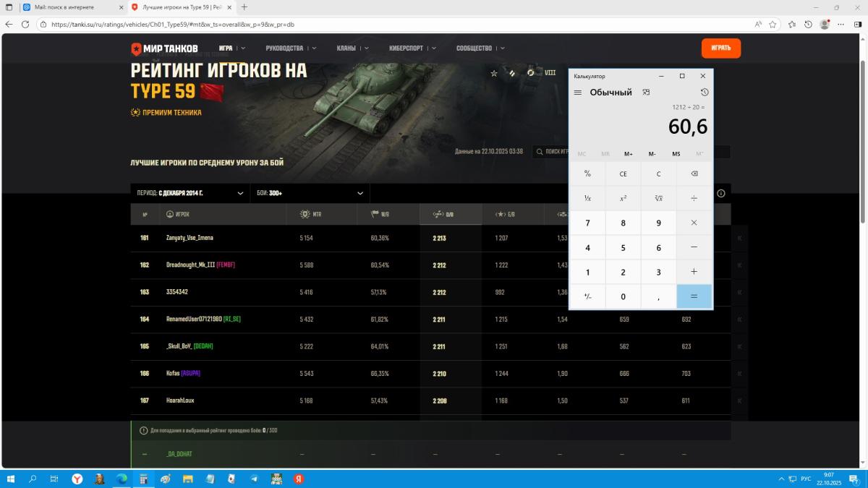The image size is (868, 488).
Task: Click the x squared key on calculator
Action: click(623, 198)
